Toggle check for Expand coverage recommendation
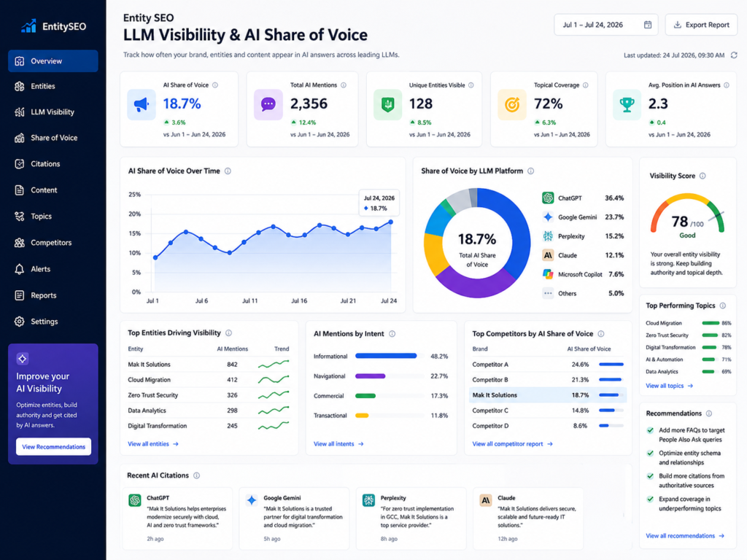The width and height of the screenshot is (747, 560). pos(650,499)
